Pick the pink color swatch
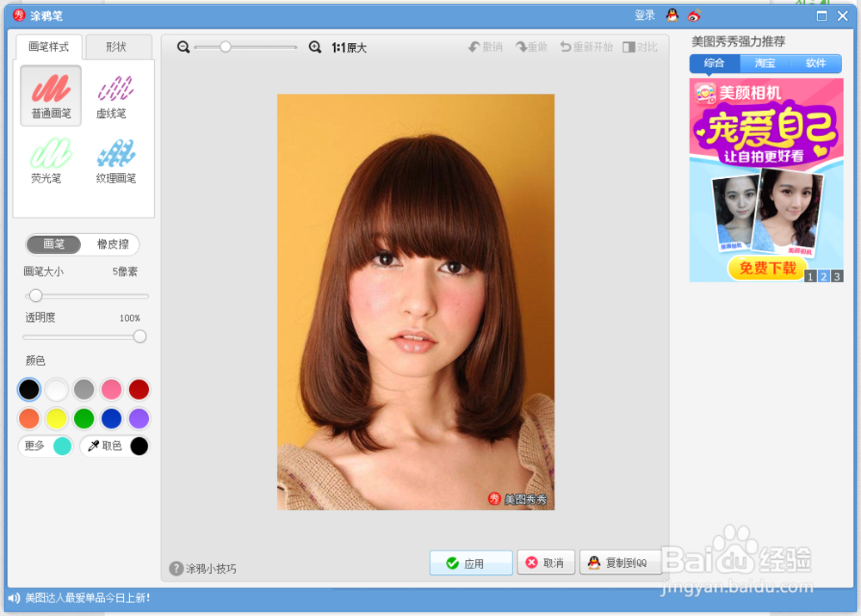This screenshot has width=861, height=616. tap(111, 390)
